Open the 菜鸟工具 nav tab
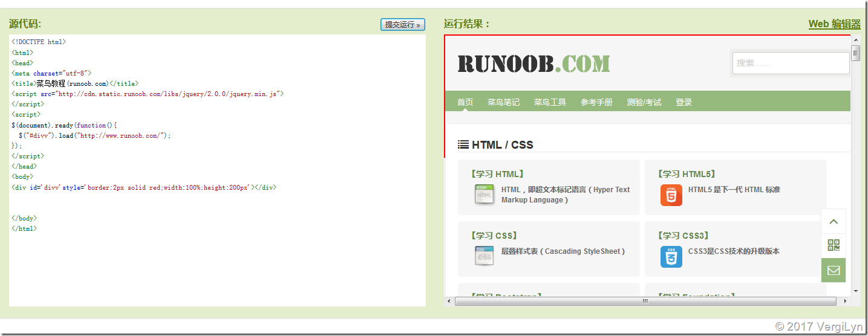This screenshot has height=336, width=868. [x=550, y=102]
